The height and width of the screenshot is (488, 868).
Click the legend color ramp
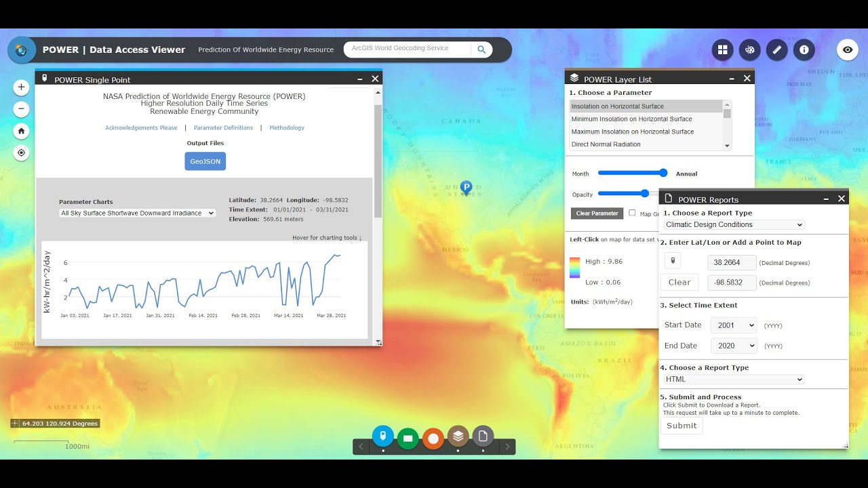click(x=574, y=267)
